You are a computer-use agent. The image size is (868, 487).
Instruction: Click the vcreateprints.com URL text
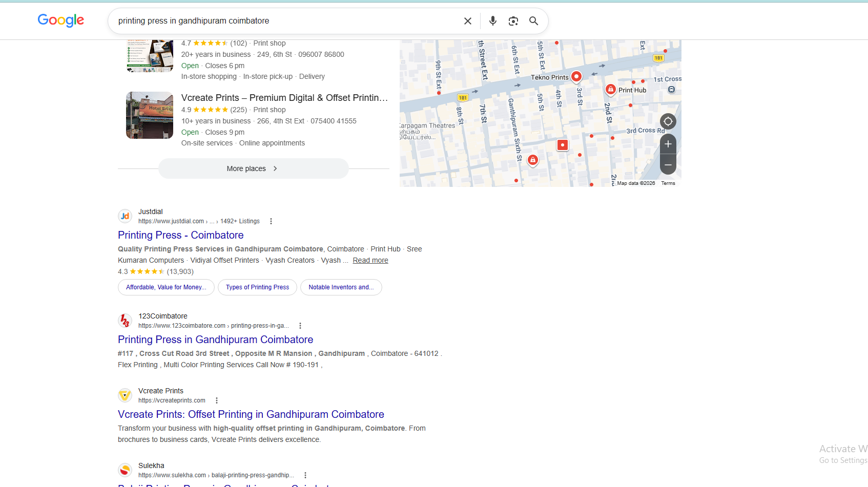pos(172,400)
